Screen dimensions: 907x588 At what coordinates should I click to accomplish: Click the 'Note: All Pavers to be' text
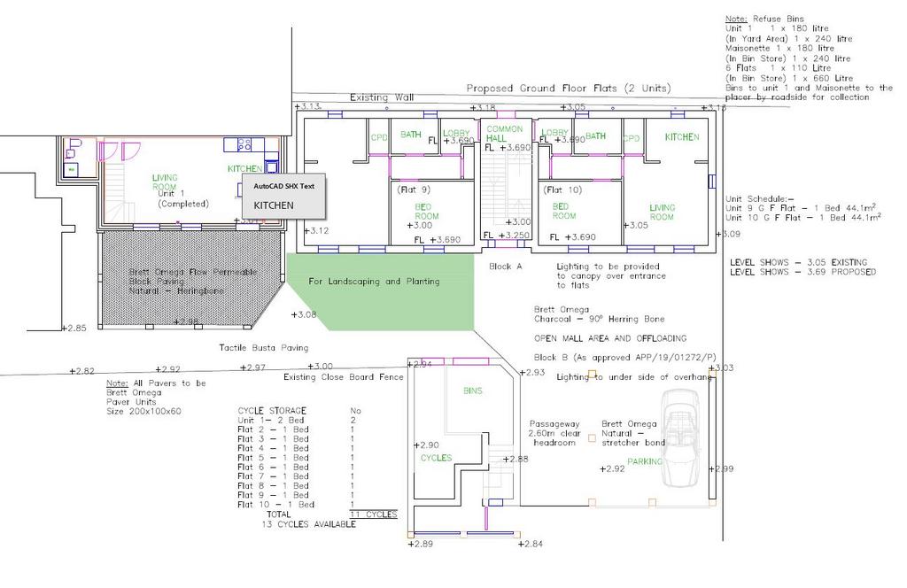coord(156,383)
